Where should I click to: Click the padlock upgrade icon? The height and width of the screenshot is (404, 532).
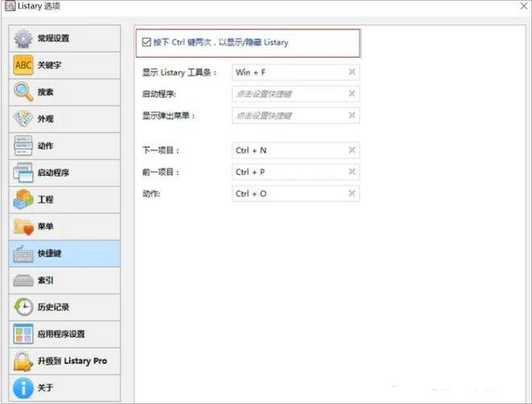click(x=23, y=361)
